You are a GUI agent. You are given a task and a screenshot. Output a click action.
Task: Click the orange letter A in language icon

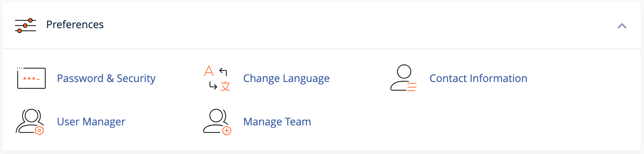(209, 71)
